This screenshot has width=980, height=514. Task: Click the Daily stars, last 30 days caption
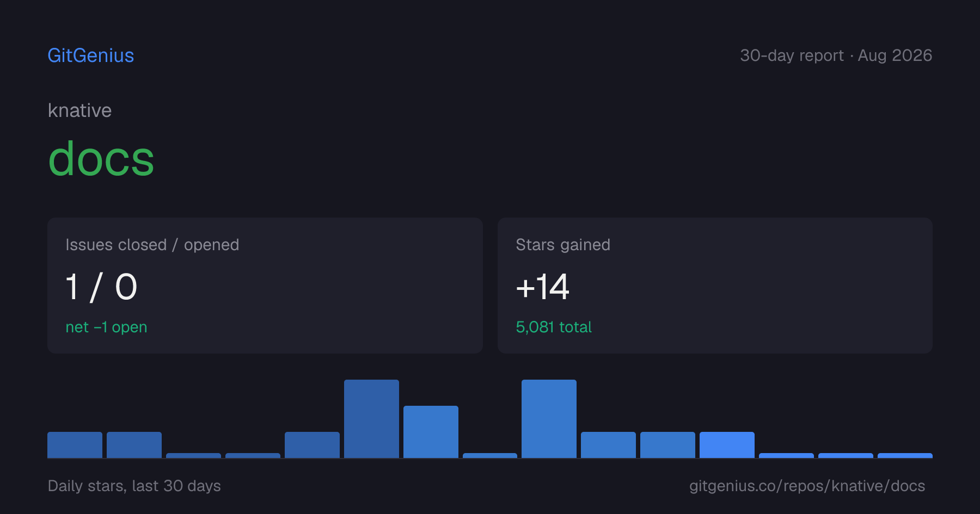click(134, 486)
